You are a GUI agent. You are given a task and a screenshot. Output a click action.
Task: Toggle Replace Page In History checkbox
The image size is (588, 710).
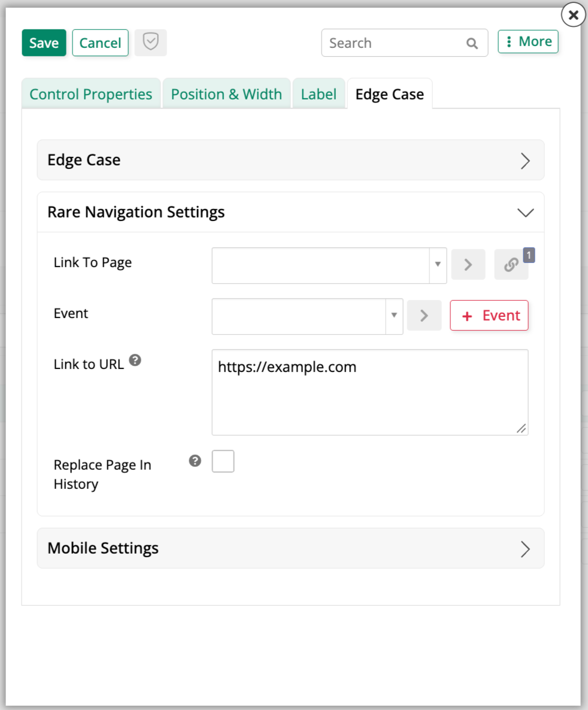click(x=223, y=461)
